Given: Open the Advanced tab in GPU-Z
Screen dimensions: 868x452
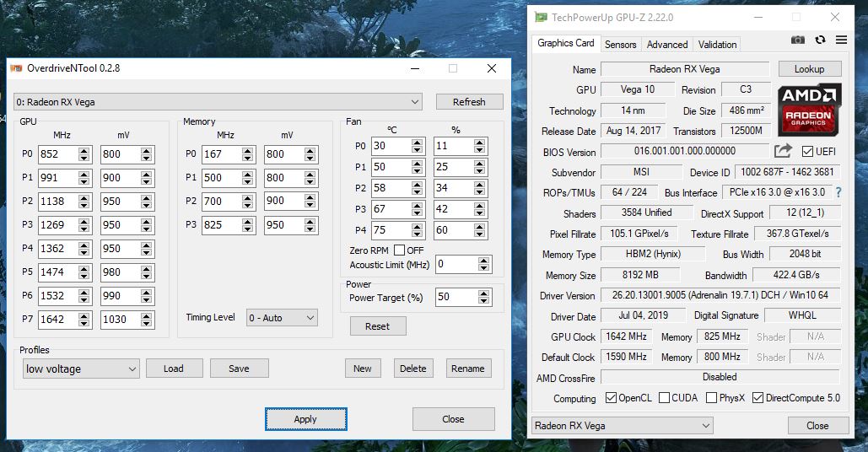Looking at the screenshot, I should point(667,44).
